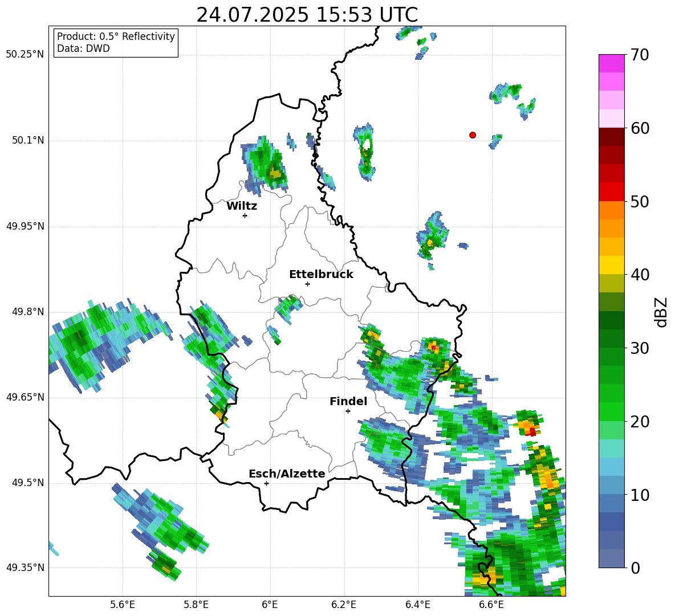The width and height of the screenshot is (675, 616).
Task: Click the red-core storm cell east of Findel near 6.7°E
Action: (x=528, y=423)
